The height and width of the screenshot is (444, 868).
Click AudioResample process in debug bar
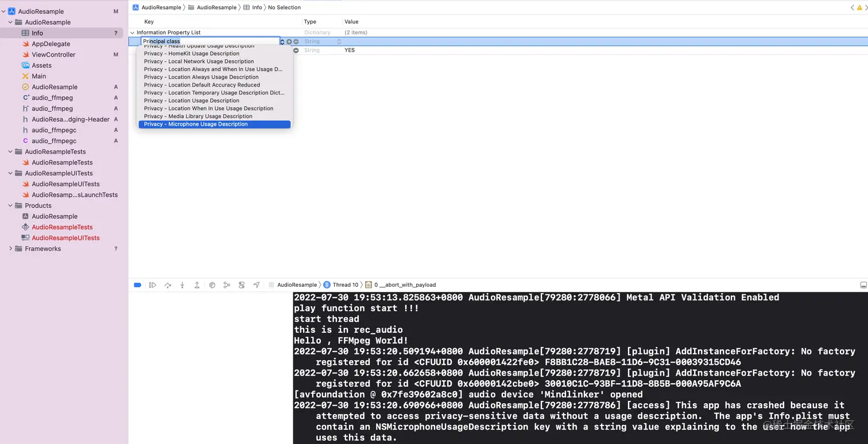tap(293, 285)
